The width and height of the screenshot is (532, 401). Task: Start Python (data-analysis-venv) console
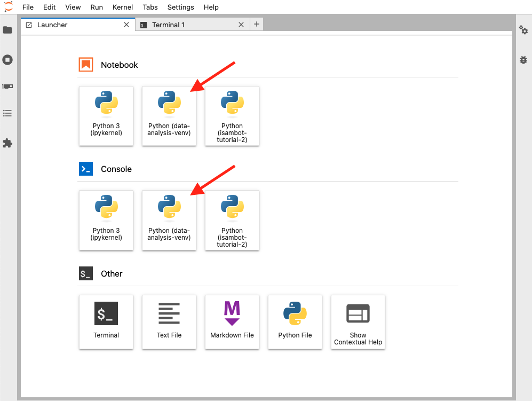coord(169,221)
